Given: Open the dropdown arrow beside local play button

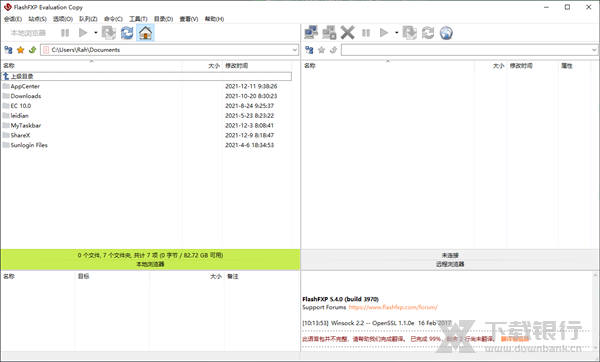Looking at the screenshot, I should click(x=96, y=33).
